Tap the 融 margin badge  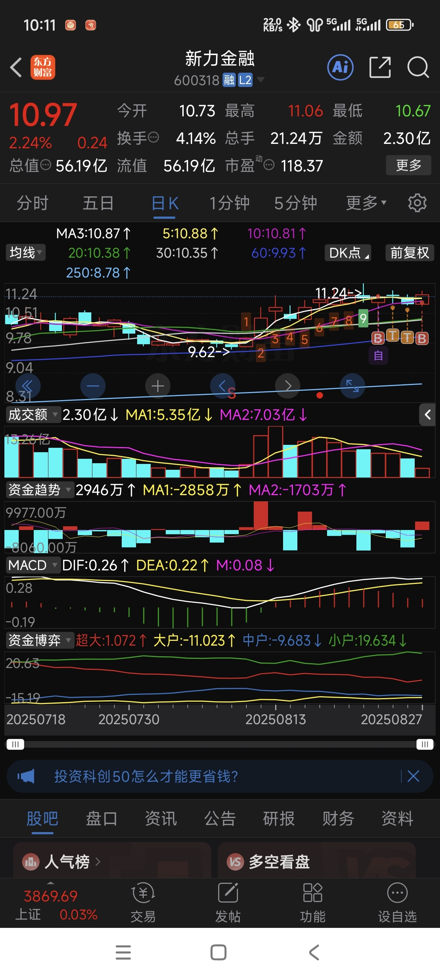(x=229, y=80)
